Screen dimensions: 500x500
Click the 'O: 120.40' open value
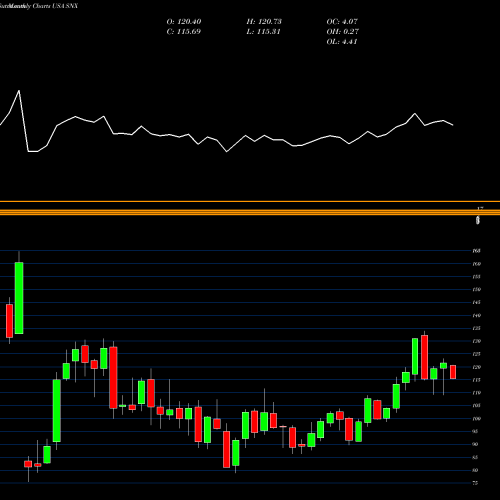tap(184, 22)
